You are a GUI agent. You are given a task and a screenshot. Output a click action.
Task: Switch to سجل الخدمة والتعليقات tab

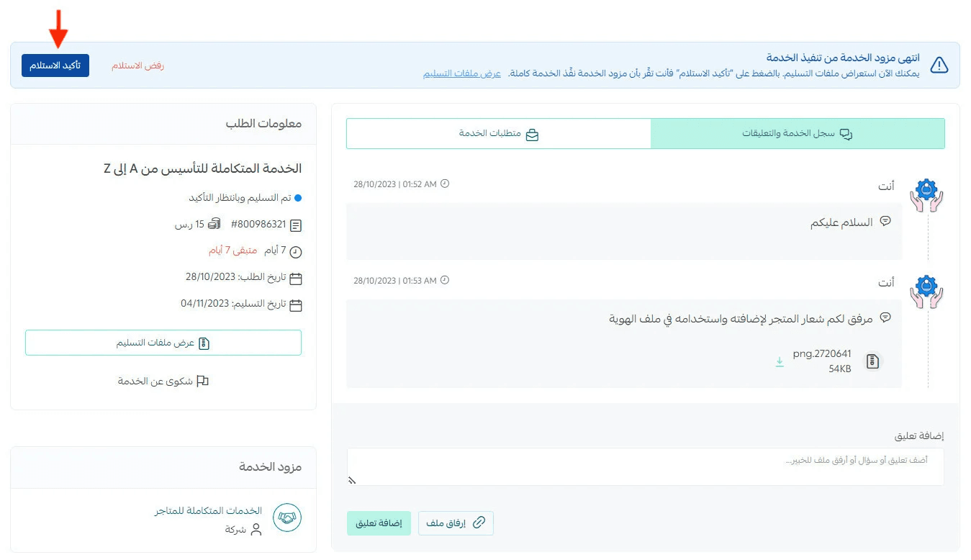click(x=797, y=134)
